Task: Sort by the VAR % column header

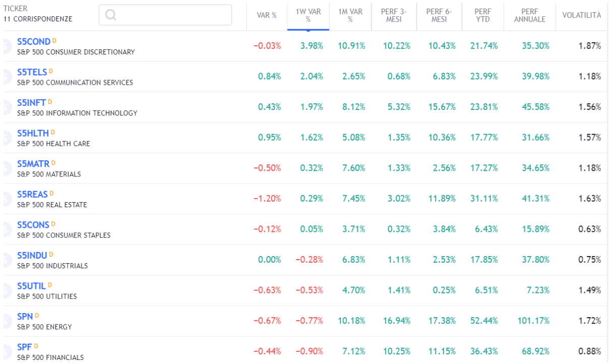Action: click(267, 16)
